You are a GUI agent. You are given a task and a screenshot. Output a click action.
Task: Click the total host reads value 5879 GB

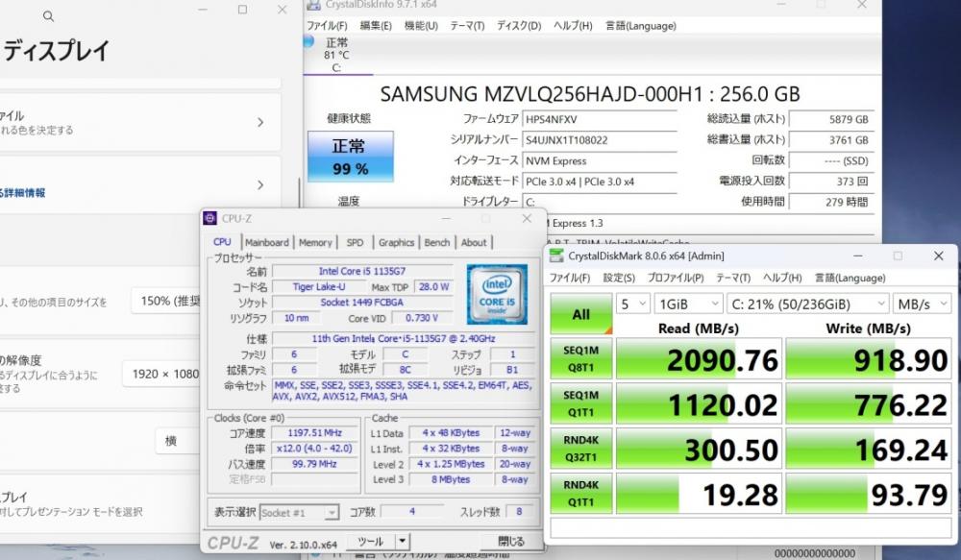pyautogui.click(x=831, y=119)
